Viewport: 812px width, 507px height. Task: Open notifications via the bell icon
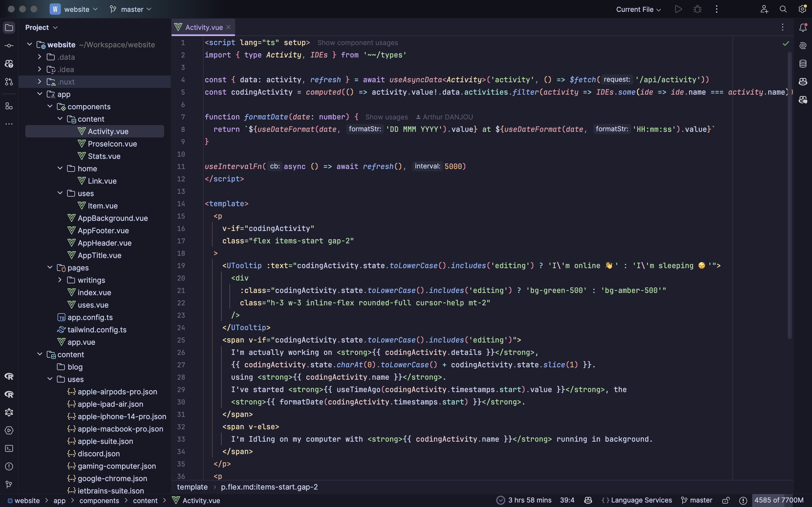click(x=803, y=28)
